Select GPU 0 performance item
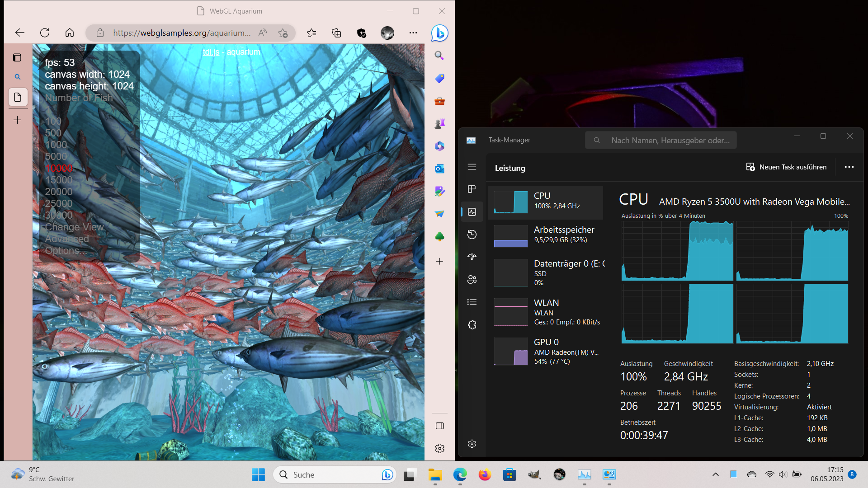This screenshot has width=868, height=488. (547, 351)
